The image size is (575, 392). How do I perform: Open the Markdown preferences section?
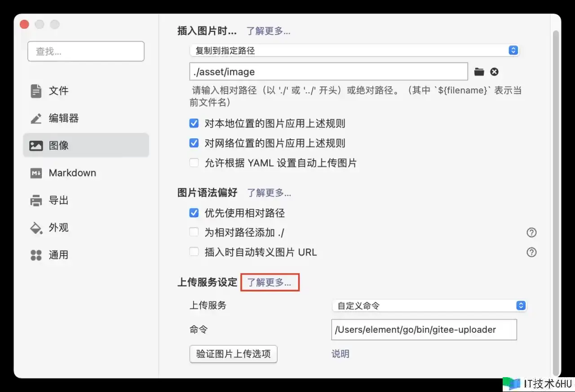[86, 173]
